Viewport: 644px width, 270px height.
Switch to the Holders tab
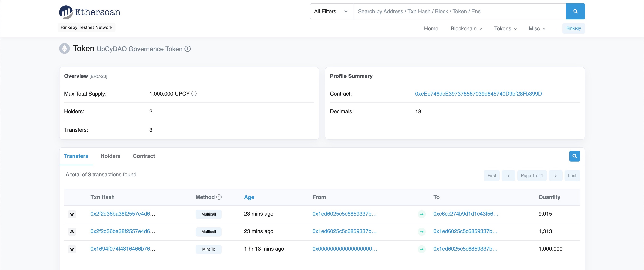tap(111, 156)
